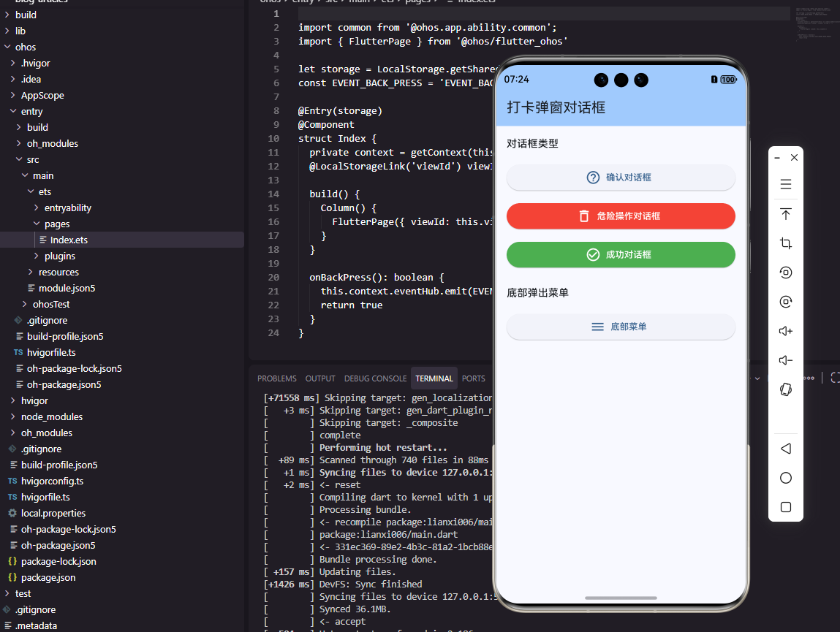Tap the emulator recent apps square button

(785, 507)
